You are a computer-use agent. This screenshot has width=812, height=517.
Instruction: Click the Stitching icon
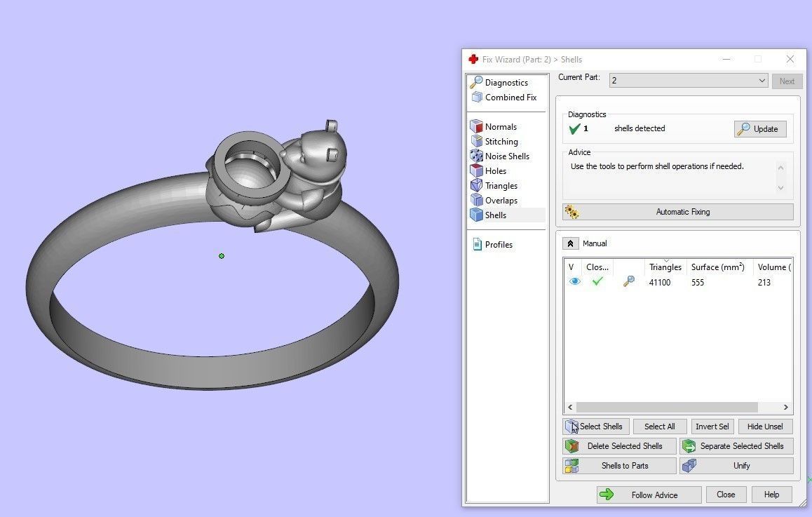point(476,141)
